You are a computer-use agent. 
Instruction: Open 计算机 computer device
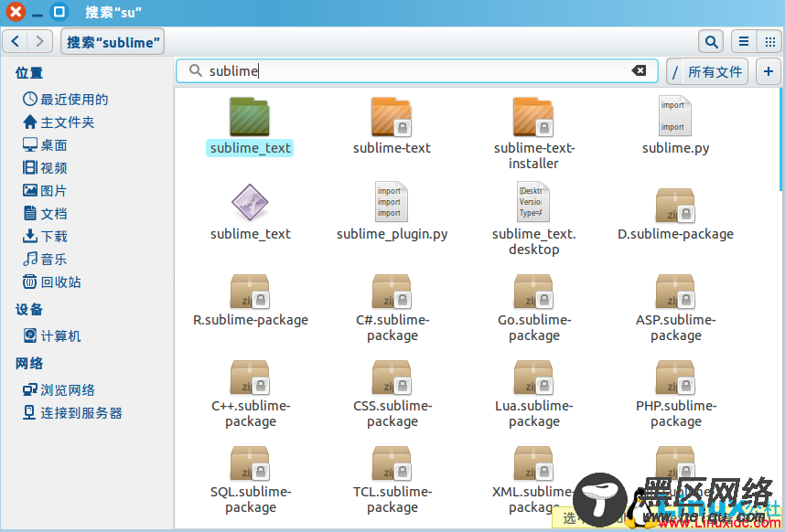(52, 335)
